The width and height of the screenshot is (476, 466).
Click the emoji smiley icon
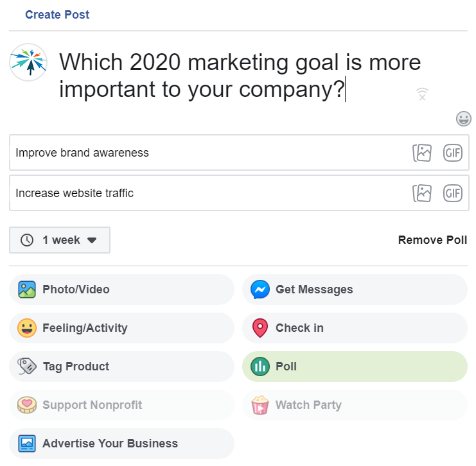point(464,119)
